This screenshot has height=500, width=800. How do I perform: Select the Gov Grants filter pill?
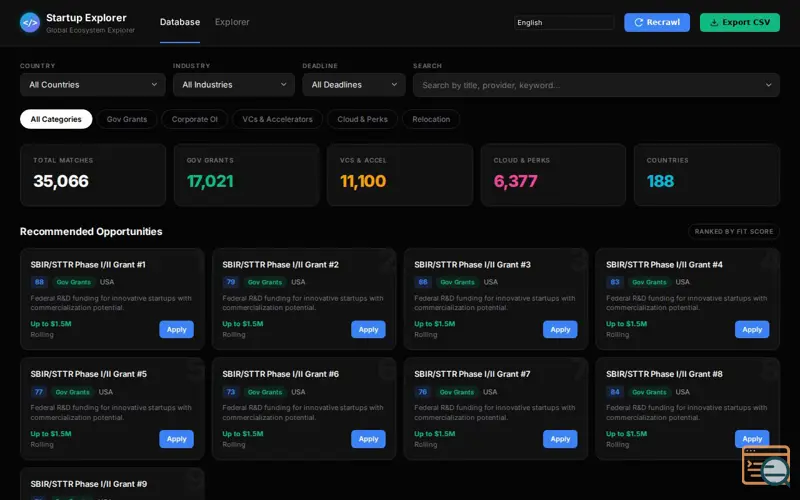[x=127, y=119]
